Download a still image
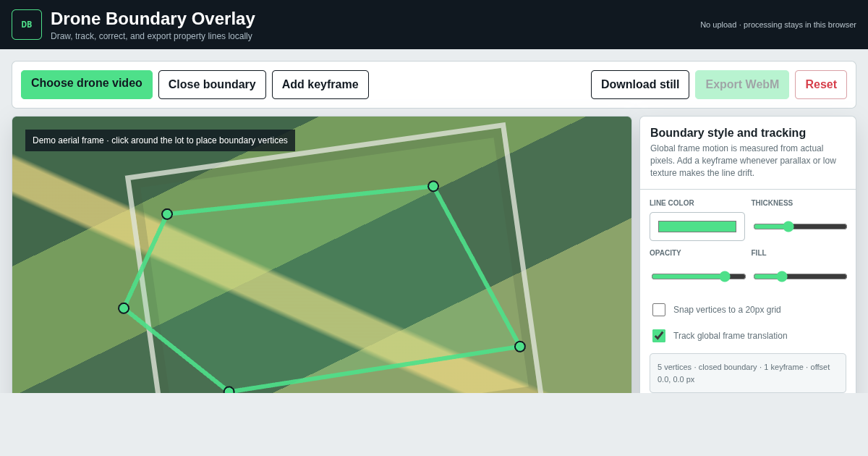Image resolution: width=868 pixels, height=456 pixels. tap(640, 85)
